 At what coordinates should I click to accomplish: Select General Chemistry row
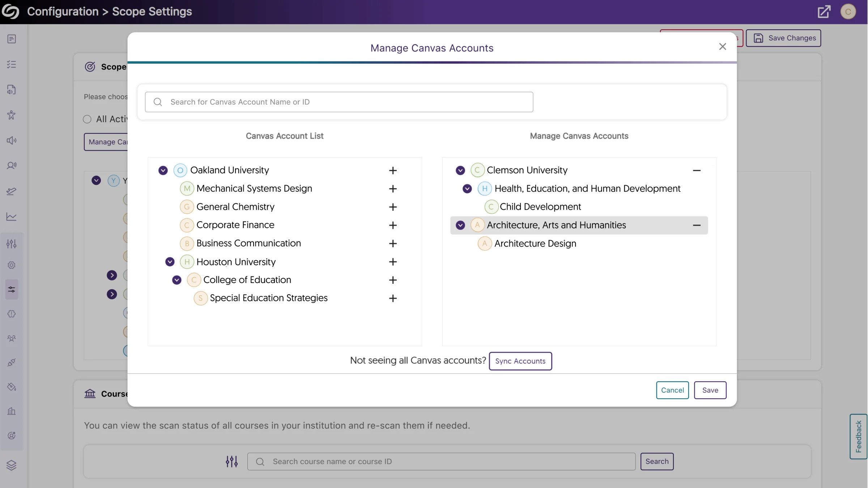(x=235, y=207)
